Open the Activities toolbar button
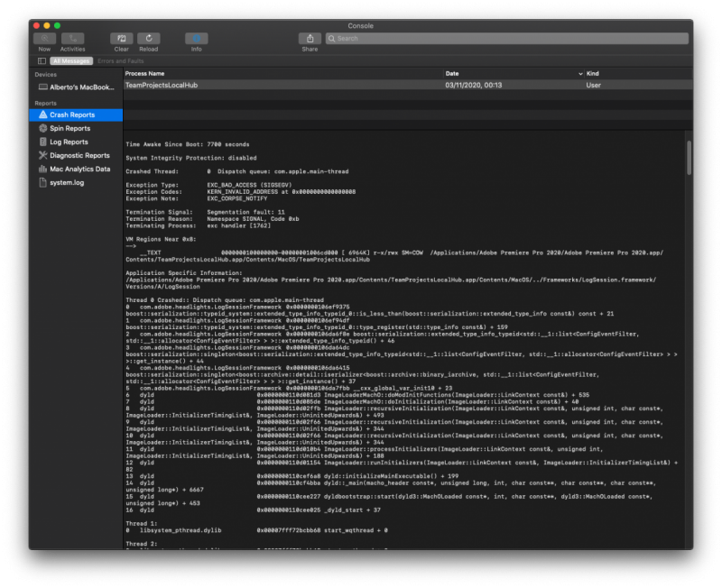The width and height of the screenshot is (722, 588). [73, 39]
